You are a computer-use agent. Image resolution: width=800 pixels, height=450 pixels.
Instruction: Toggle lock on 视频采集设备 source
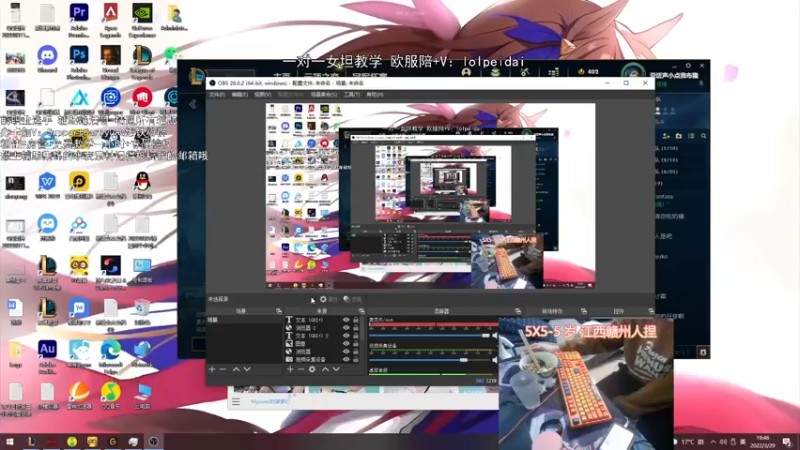click(x=356, y=360)
